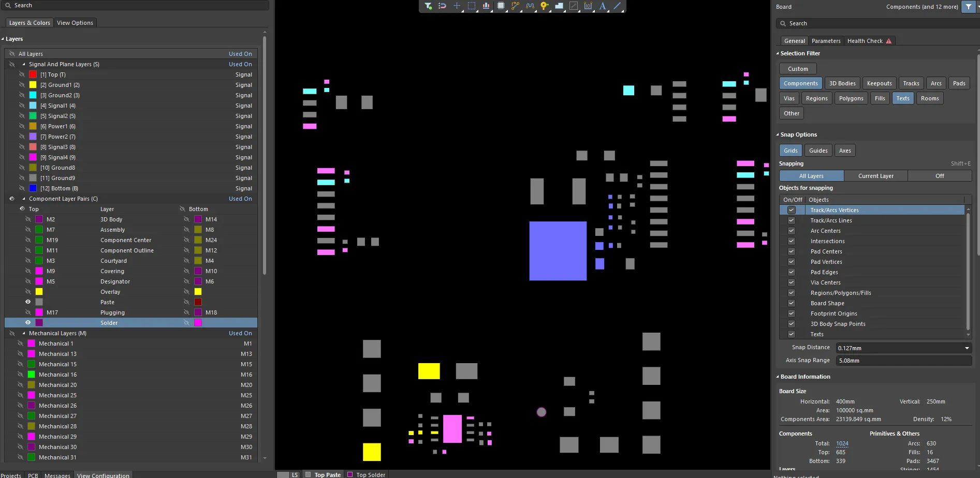
Task: Click the keepout placement icon
Action: click(574, 6)
